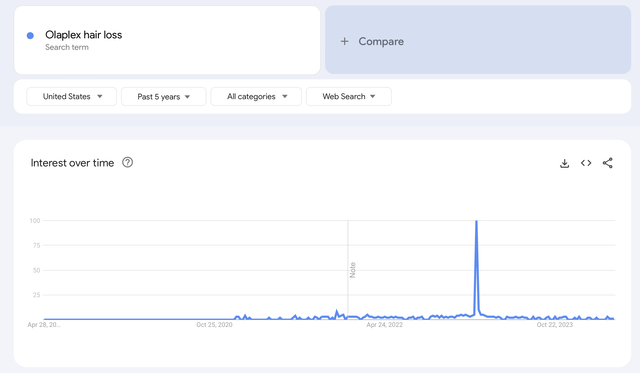Add a comparison term via Compare
The image size is (640, 373).
[478, 40]
